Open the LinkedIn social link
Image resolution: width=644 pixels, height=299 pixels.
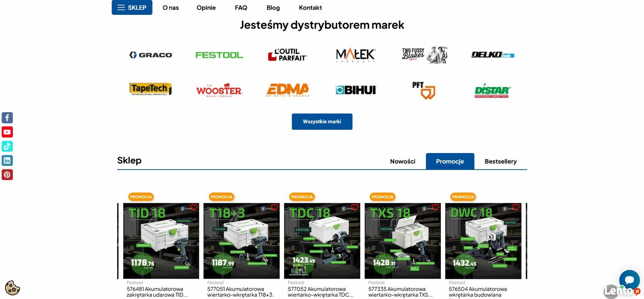coord(7,160)
